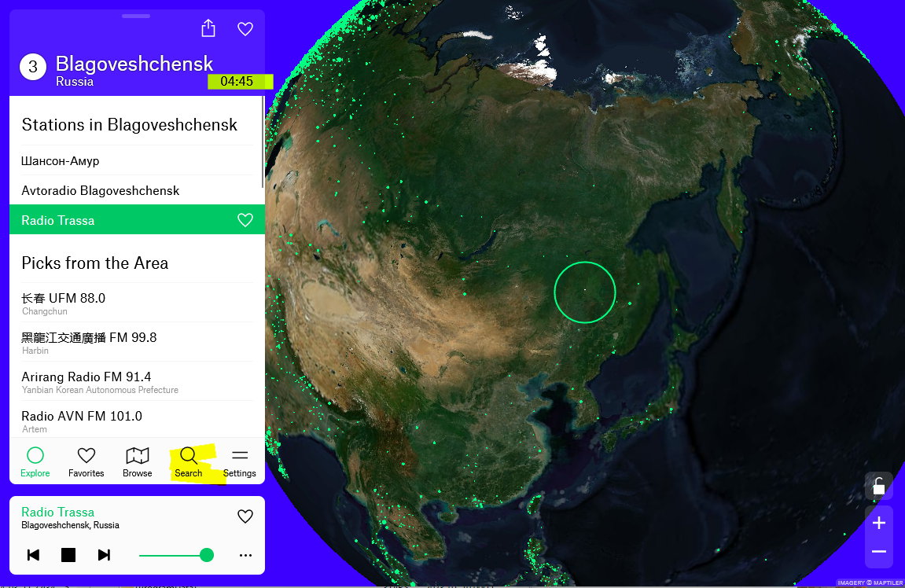Favorite Radio Trassa in the player panel
Screen dimensions: 905x588
245,516
